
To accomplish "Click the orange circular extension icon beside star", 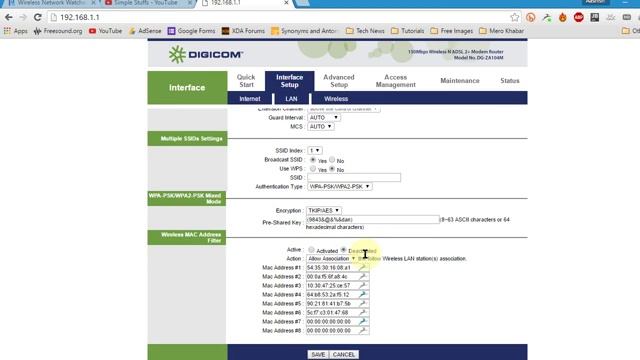I will 531,18.
